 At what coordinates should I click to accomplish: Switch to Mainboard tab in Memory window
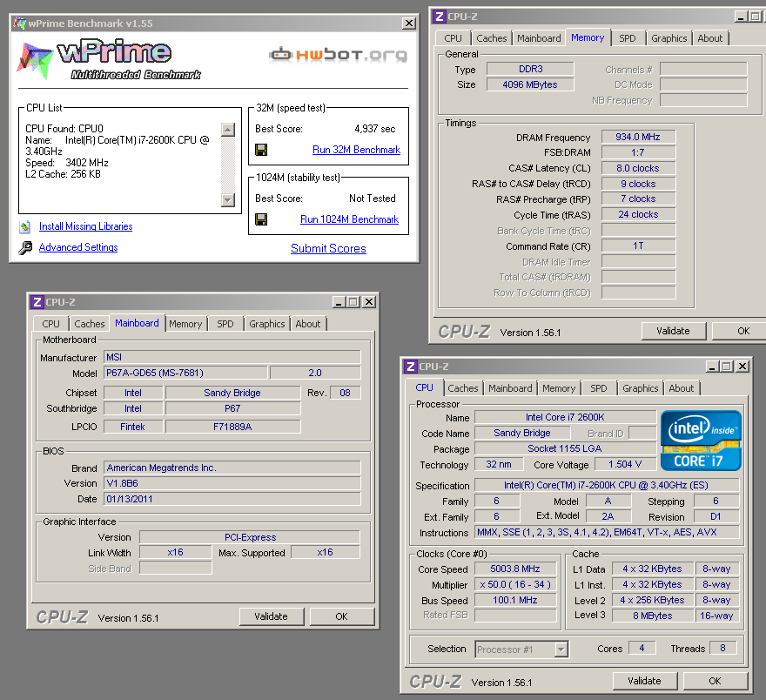point(539,38)
